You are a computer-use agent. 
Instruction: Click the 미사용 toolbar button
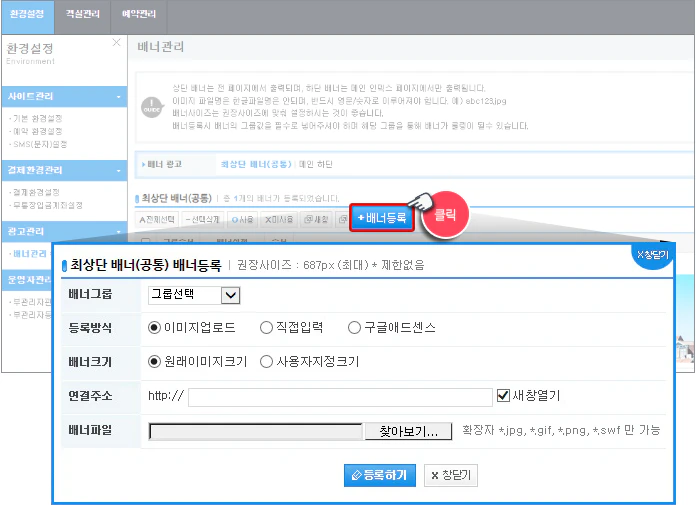[x=279, y=220]
